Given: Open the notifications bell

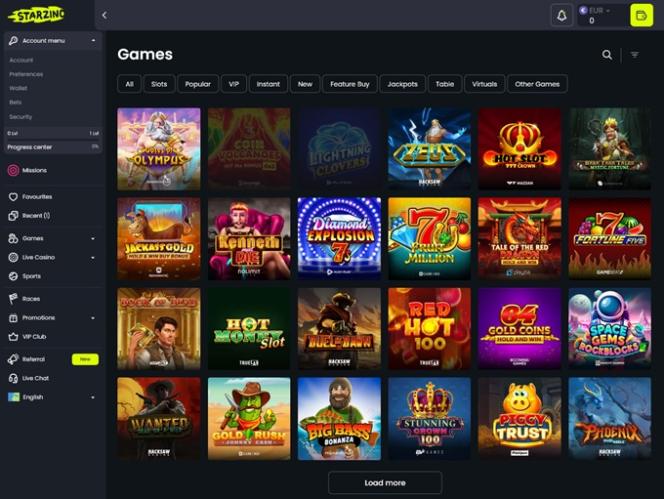Looking at the screenshot, I should pyautogui.click(x=562, y=16).
